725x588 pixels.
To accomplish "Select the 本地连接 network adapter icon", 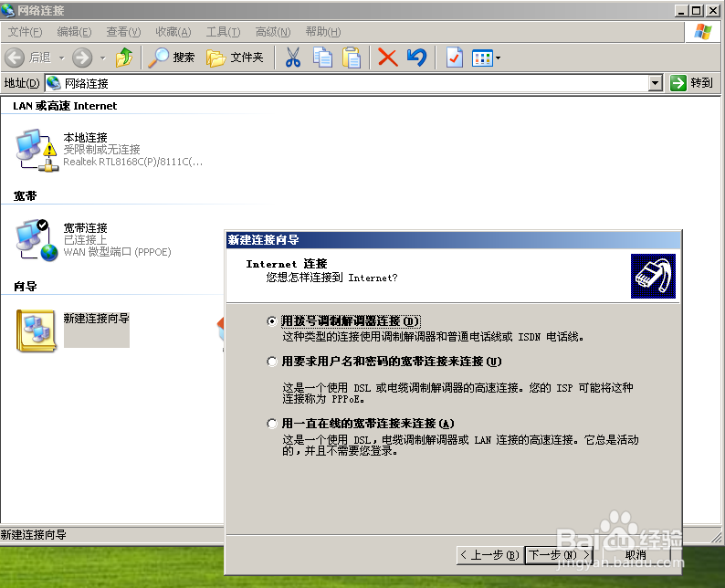I will [x=37, y=151].
